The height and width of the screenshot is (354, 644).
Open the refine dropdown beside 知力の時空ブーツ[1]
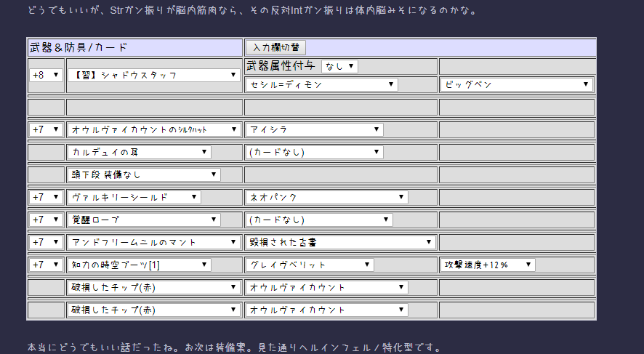click(x=46, y=265)
